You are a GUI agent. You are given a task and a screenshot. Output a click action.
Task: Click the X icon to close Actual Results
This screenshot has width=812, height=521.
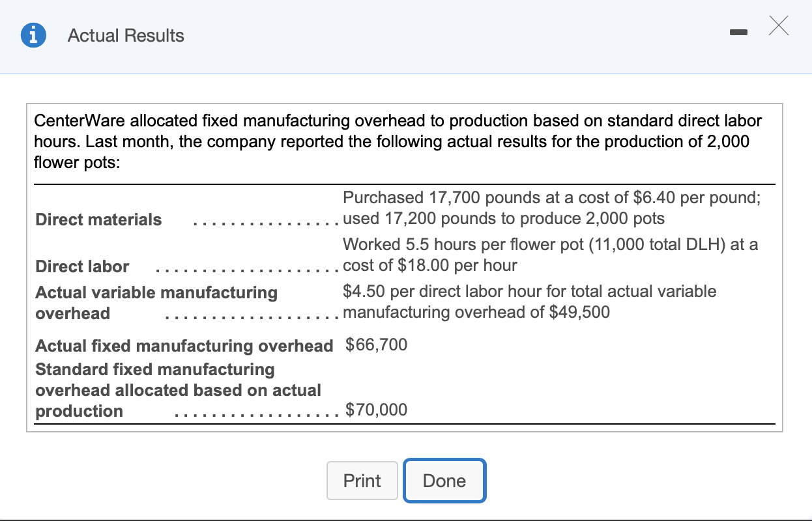(778, 26)
